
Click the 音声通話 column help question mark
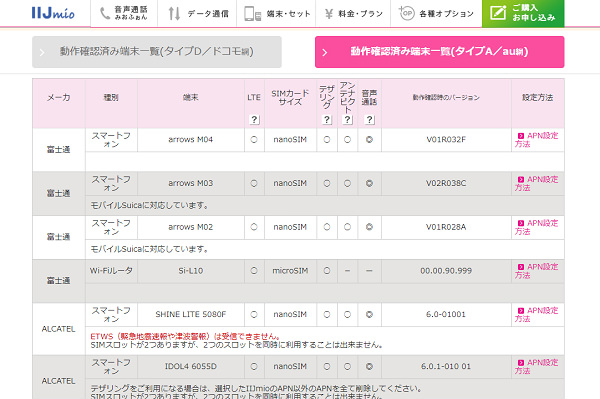pos(369,119)
